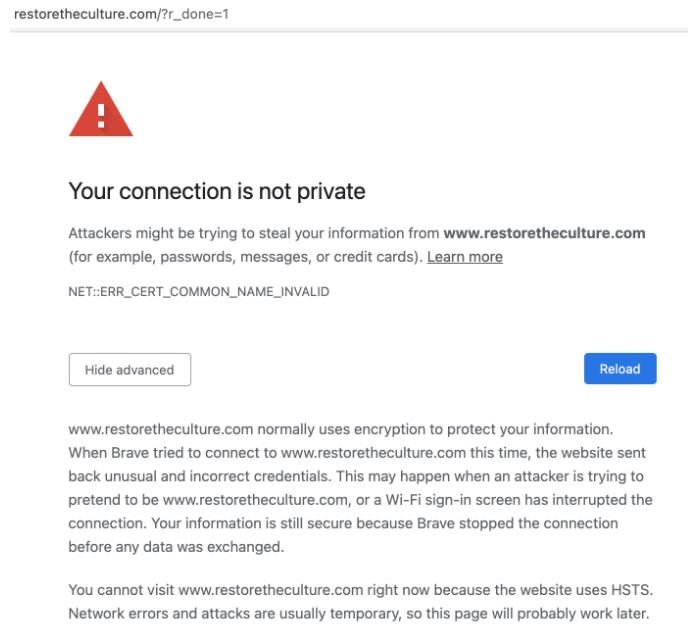Click the NET::ERR_CERT_COMMON_NAME_INVALID error code
The image size is (688, 638).
point(198,292)
